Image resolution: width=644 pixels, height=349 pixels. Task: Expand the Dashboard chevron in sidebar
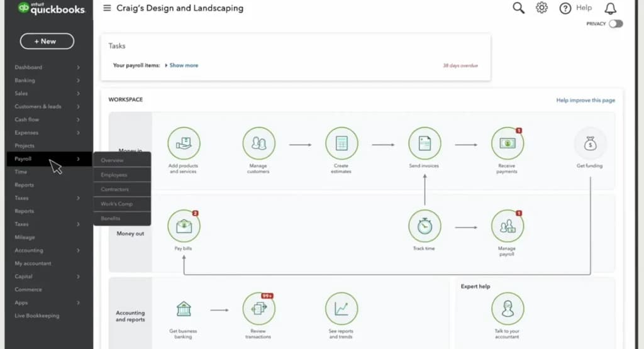coord(78,67)
